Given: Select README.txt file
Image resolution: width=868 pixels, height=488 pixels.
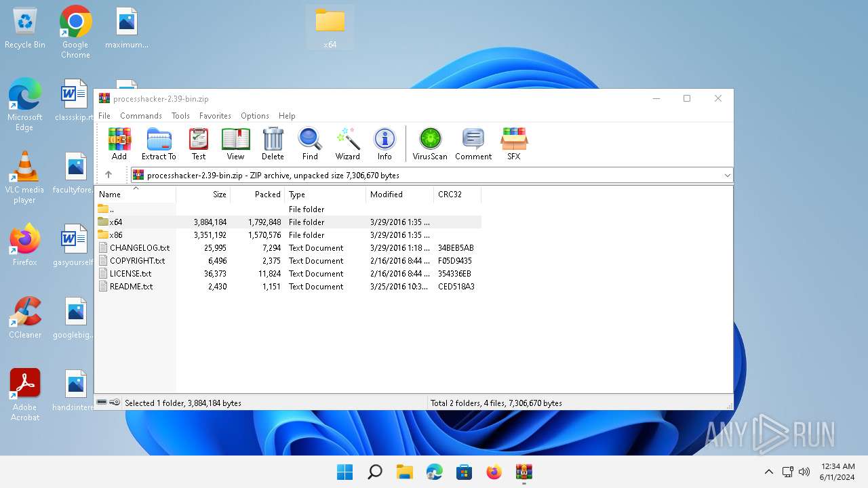Looking at the screenshot, I should point(288,287).
